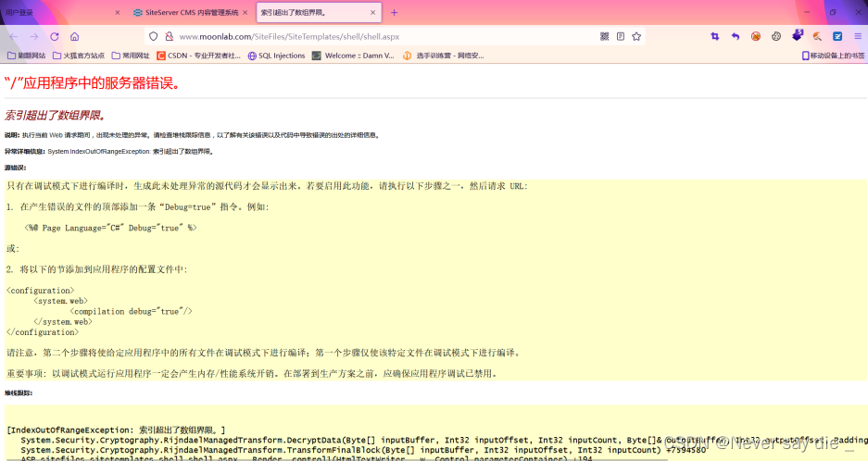Close the 用户登录 tab

click(118, 12)
